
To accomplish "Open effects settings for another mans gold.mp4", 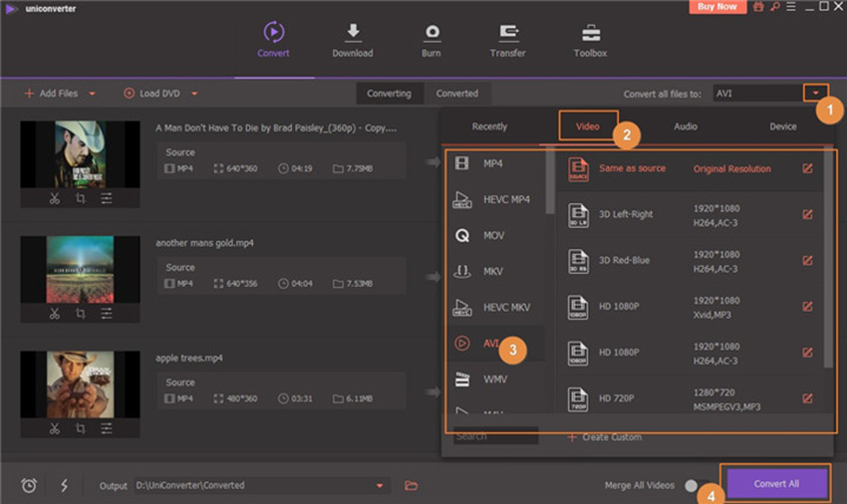I will (x=107, y=314).
